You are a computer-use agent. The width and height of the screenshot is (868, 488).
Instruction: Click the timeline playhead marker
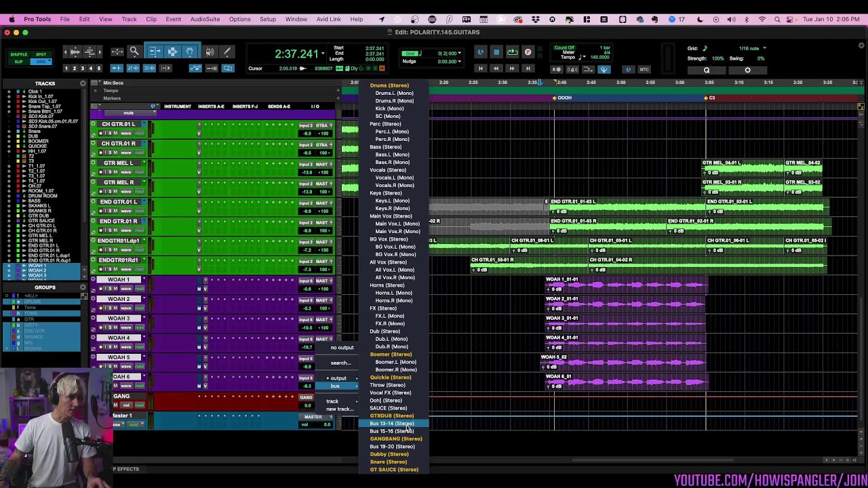point(540,83)
